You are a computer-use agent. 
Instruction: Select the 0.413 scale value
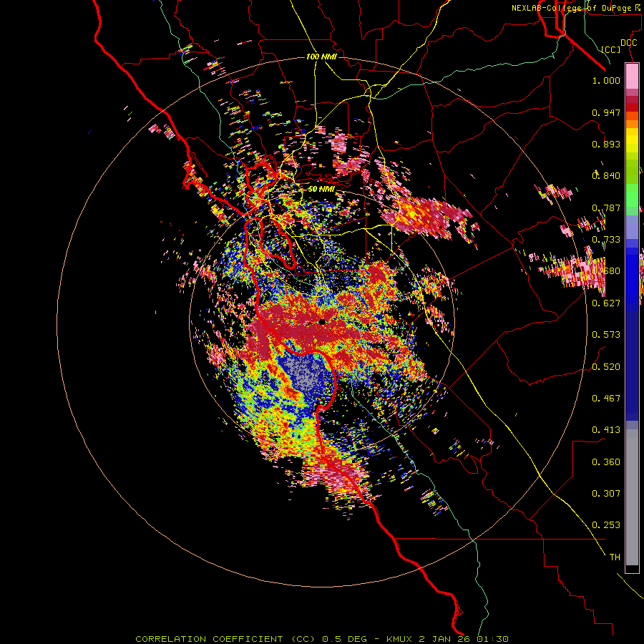tap(606, 430)
